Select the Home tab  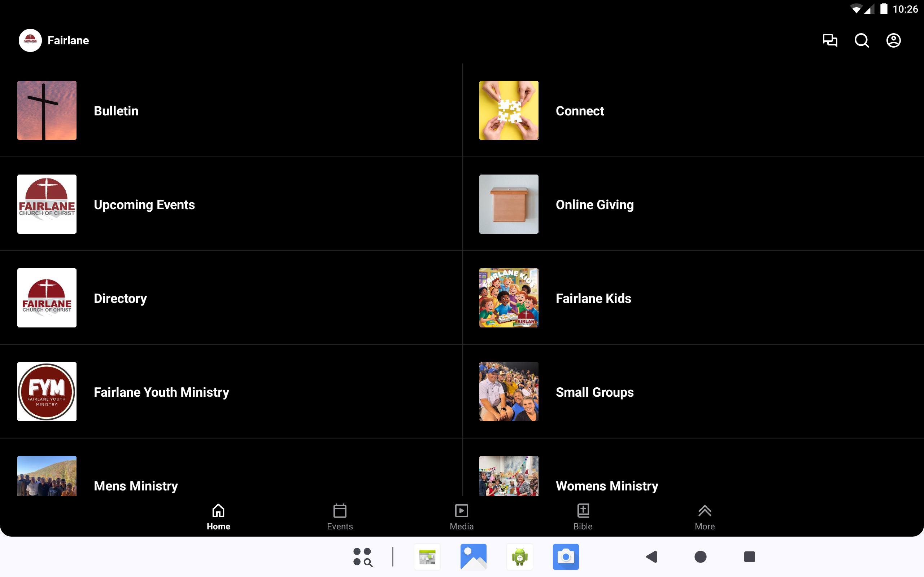pyautogui.click(x=218, y=517)
